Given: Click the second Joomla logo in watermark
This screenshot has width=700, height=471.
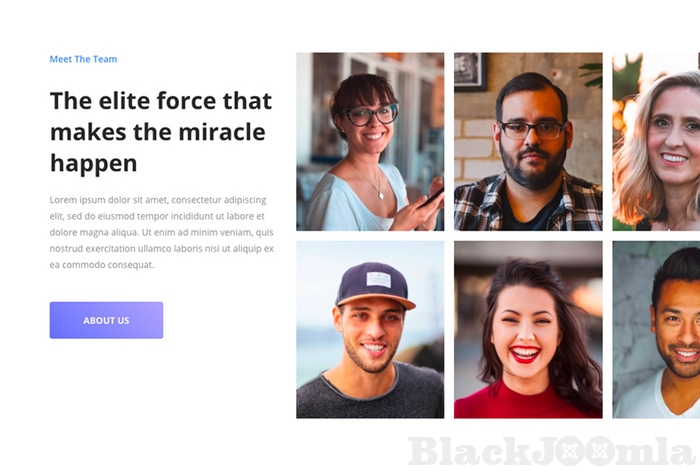Looking at the screenshot, I should pyautogui.click(x=600, y=451).
